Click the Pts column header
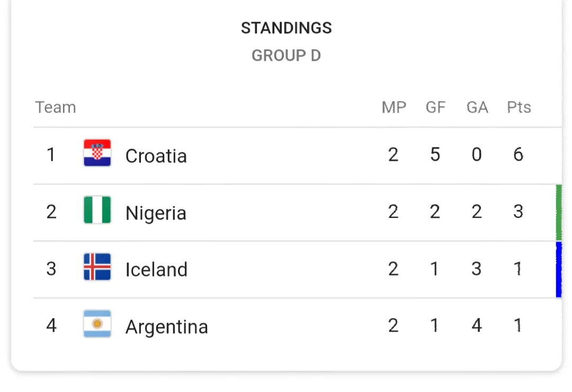Viewport: 572px width, 392px height. (519, 107)
